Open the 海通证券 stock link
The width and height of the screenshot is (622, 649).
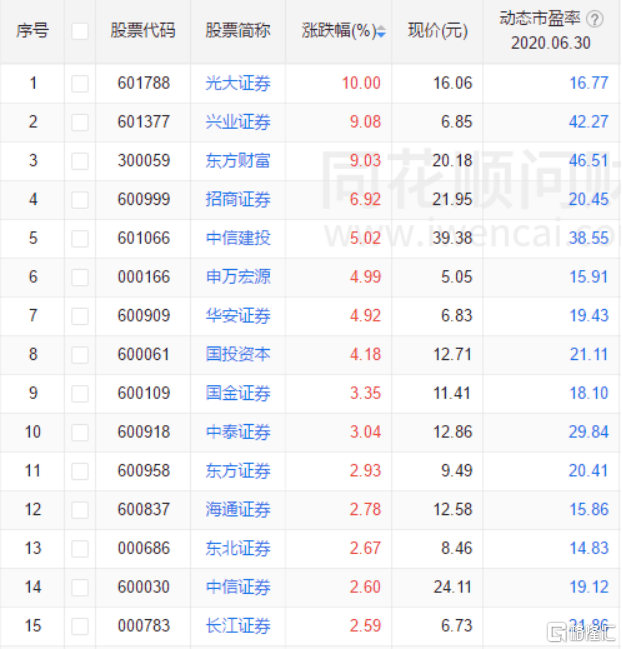point(238,510)
